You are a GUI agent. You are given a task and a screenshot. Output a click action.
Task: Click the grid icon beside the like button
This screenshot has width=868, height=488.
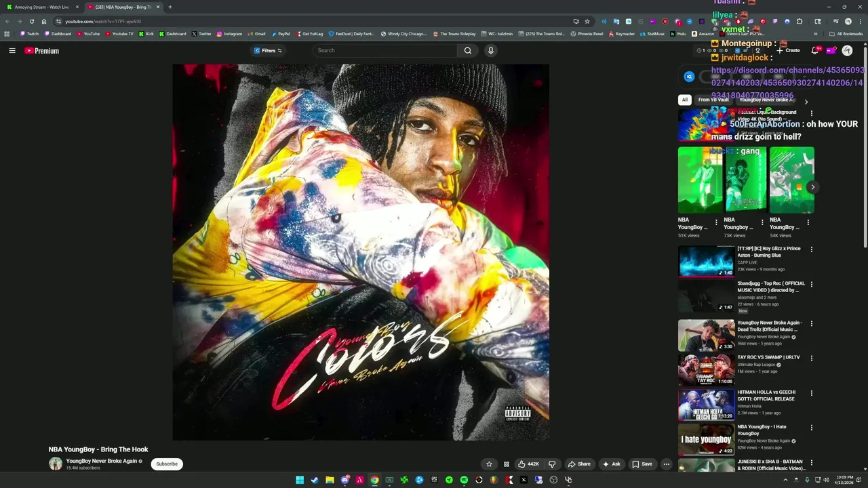click(x=506, y=464)
